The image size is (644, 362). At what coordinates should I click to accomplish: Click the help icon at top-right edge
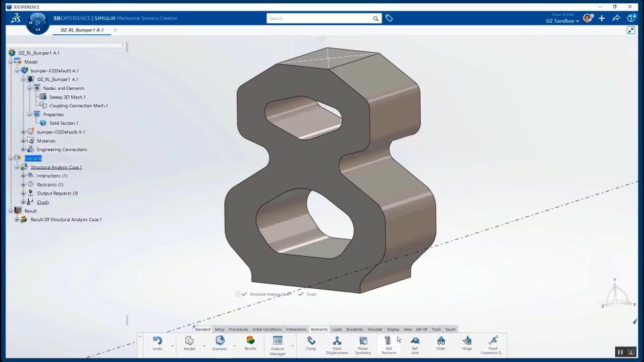(x=631, y=18)
